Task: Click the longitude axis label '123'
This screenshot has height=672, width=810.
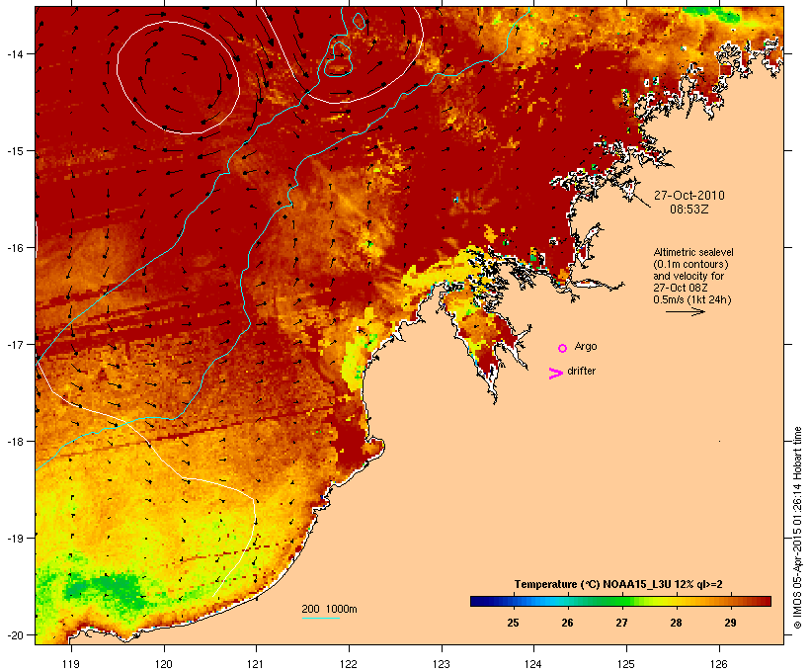Action: 442,664
